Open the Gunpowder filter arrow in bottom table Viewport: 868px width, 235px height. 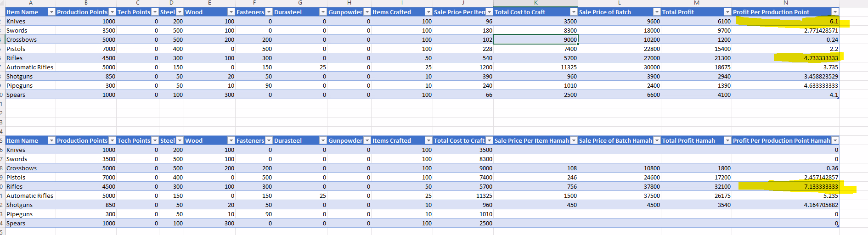[x=367, y=140]
